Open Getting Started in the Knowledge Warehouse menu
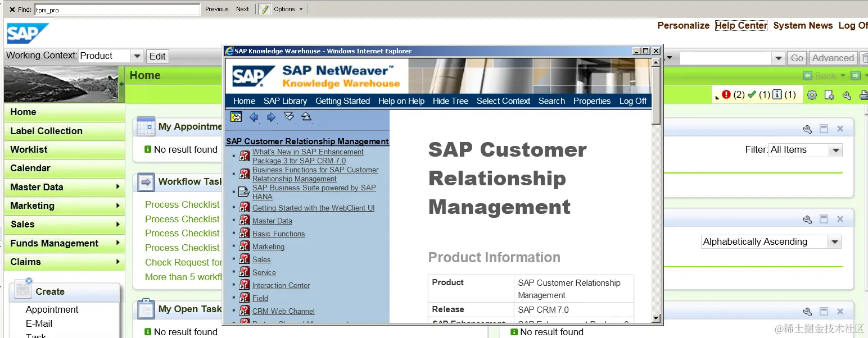 pos(342,101)
